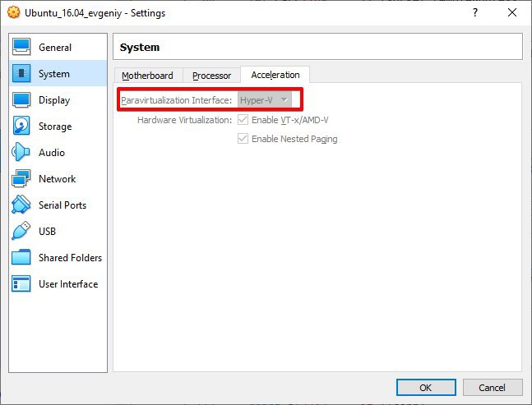
Task: Click the Network monitors icon
Action: tap(21, 178)
